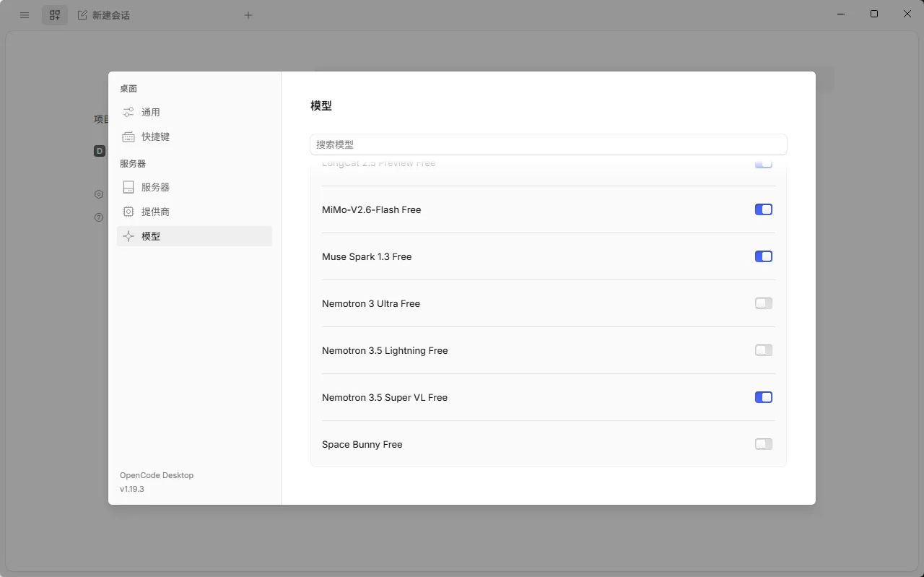Click the 通用 sliders icon

[x=128, y=112]
